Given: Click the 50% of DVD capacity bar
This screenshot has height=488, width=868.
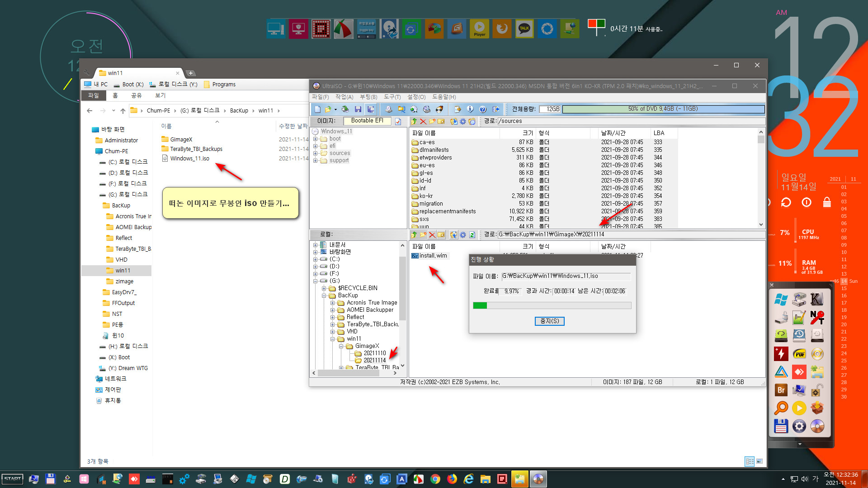Looking at the screenshot, I should point(663,109).
